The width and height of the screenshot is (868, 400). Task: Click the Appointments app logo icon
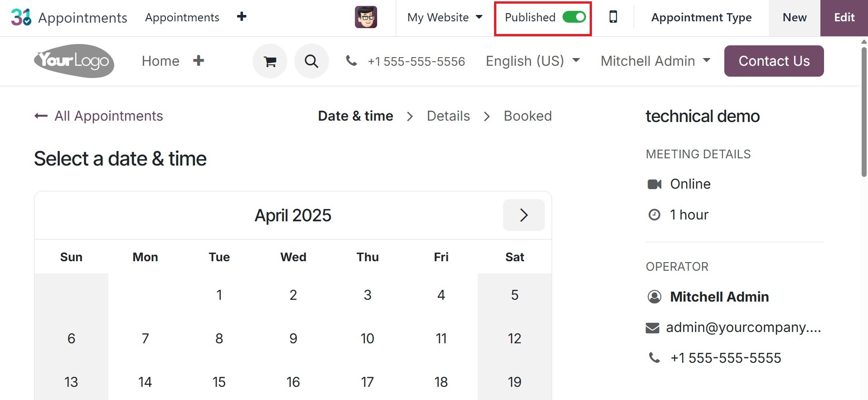point(21,17)
